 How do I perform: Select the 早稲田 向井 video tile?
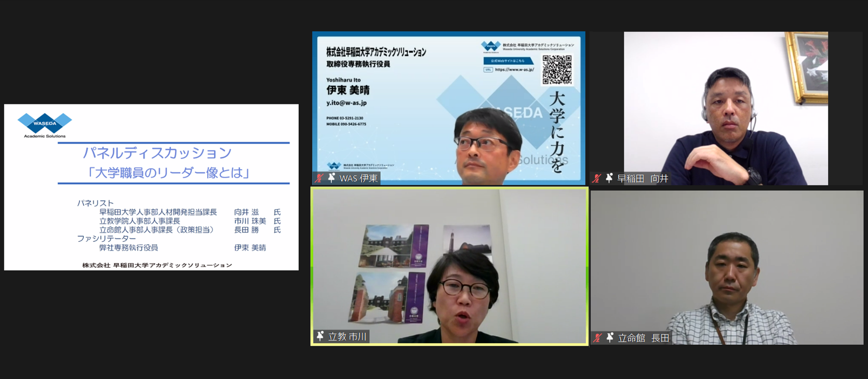pos(726,108)
